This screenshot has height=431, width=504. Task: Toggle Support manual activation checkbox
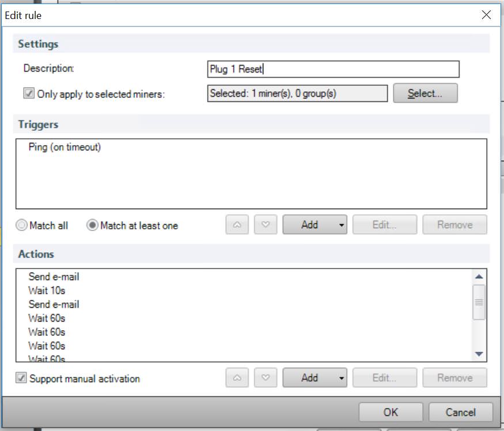click(x=21, y=378)
